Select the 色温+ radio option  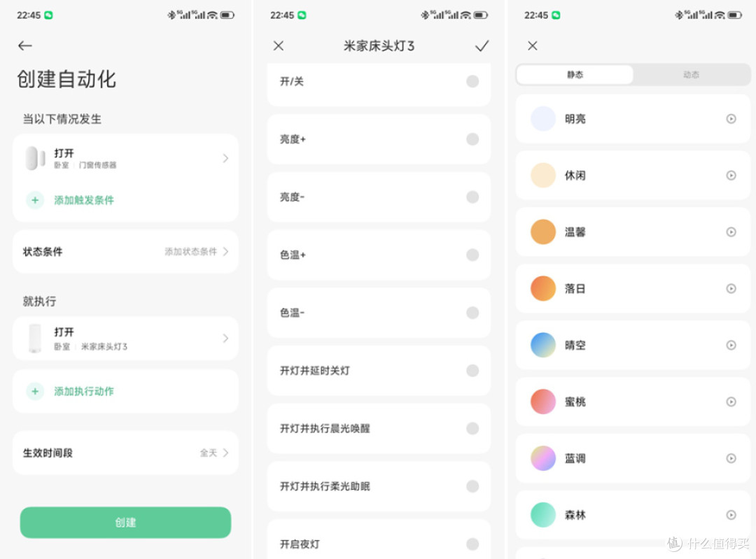[x=472, y=255]
